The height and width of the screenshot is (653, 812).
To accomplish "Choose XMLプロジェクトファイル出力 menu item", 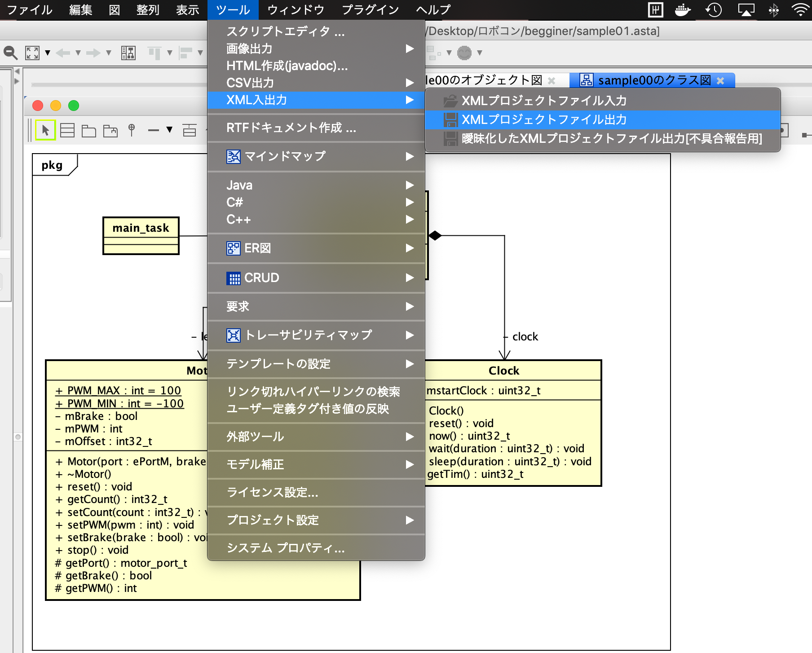I will (544, 119).
